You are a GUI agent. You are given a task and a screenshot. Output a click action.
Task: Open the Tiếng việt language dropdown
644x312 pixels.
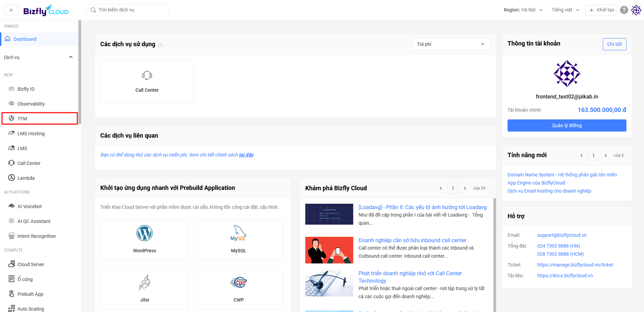[x=565, y=10]
